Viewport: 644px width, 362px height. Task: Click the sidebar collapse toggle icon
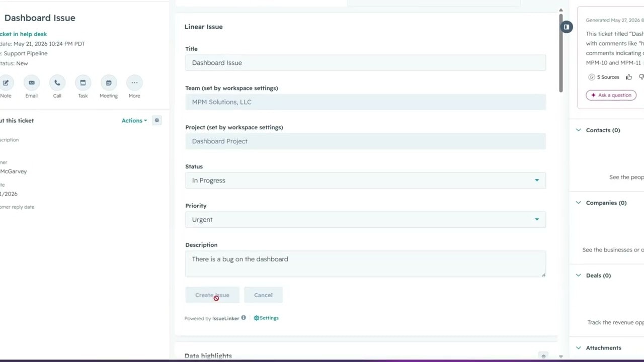(567, 27)
